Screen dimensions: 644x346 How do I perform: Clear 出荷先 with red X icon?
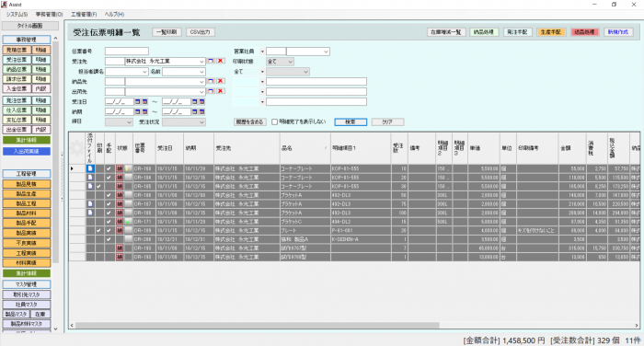(x=221, y=91)
